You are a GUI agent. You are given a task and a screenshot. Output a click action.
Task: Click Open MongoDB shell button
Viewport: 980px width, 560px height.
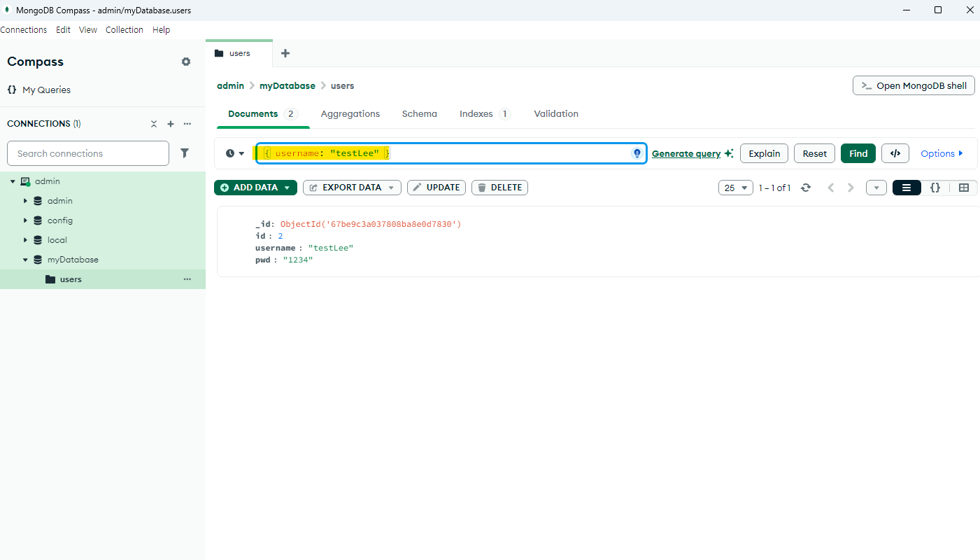point(914,85)
